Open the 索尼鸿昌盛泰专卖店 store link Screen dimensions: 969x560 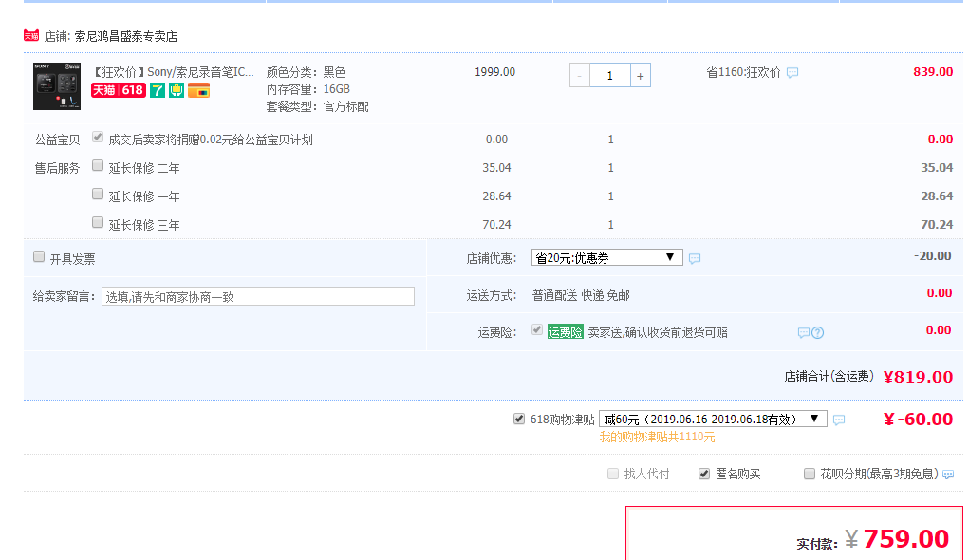point(126,36)
